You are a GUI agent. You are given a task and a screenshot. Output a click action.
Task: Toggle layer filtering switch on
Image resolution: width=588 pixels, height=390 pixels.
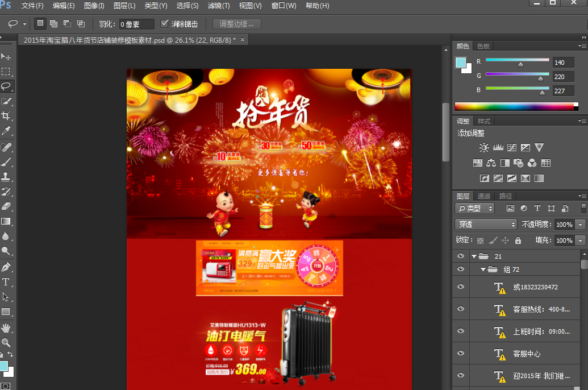tap(583, 208)
